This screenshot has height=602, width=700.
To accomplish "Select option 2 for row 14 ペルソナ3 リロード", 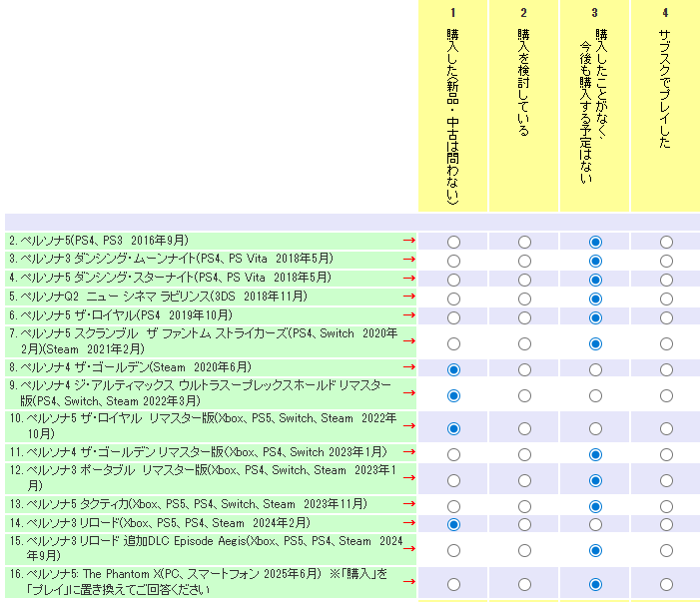I will (524, 524).
